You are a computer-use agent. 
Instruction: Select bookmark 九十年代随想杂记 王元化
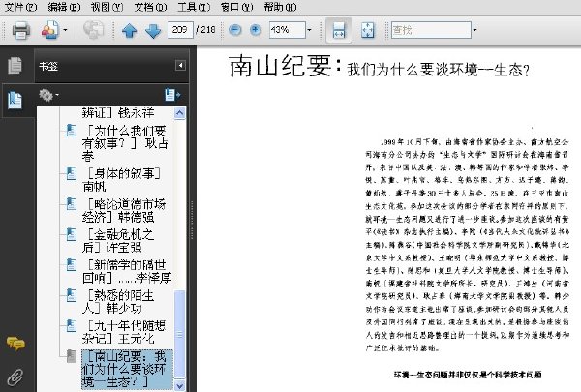124,332
